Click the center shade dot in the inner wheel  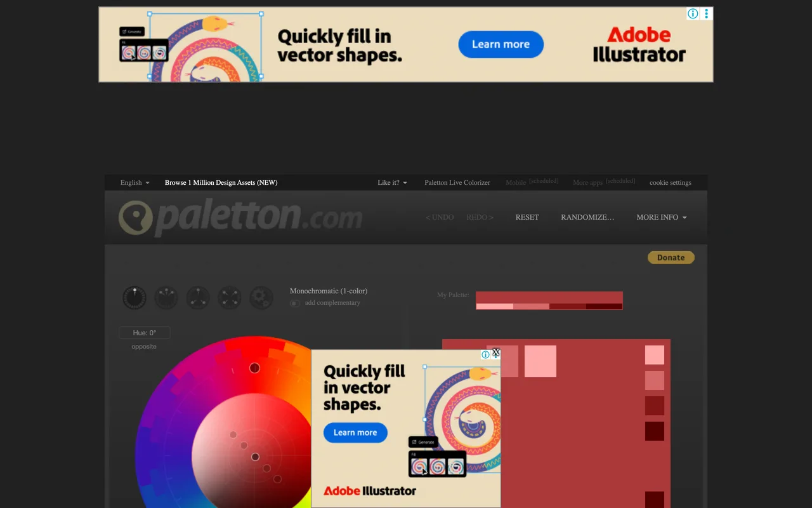[255, 457]
